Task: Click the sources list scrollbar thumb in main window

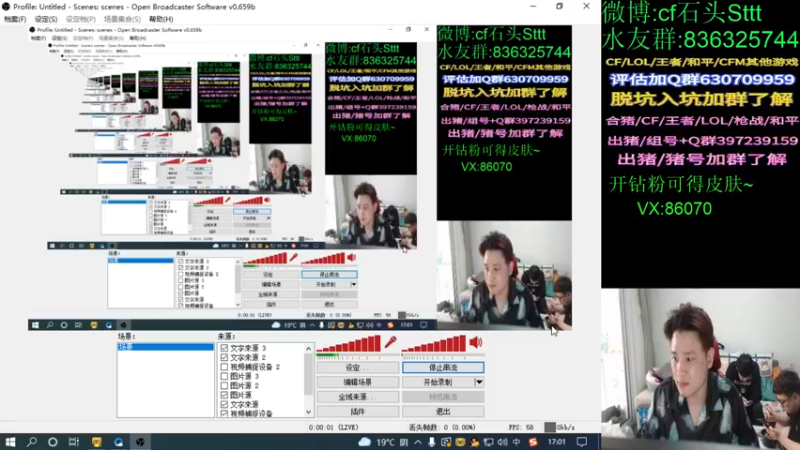Action: click(x=308, y=374)
